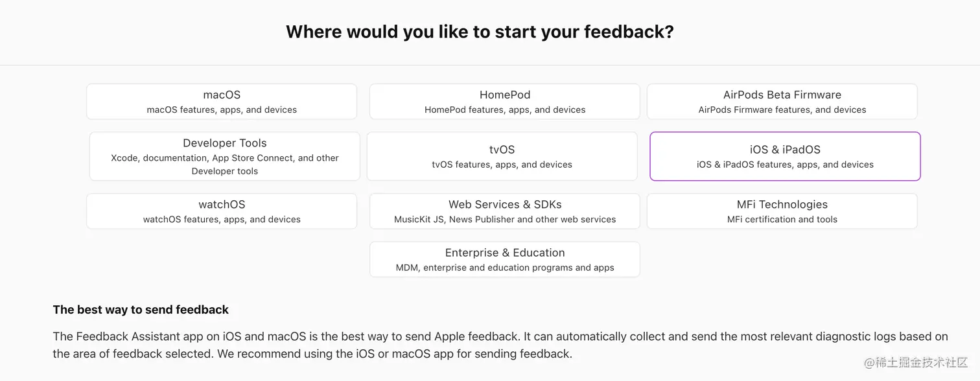Click 'MFi certification and tools' subtitle
This screenshot has height=381, width=980.
(x=782, y=220)
